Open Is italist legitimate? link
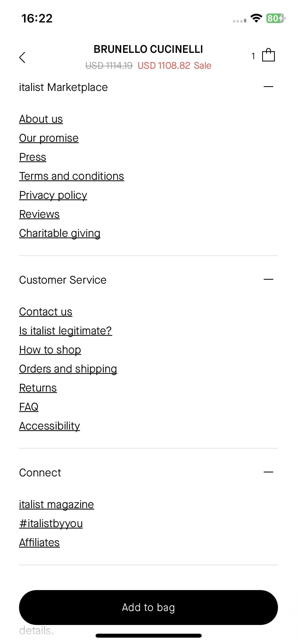The height and width of the screenshot is (644, 297). [x=65, y=331]
